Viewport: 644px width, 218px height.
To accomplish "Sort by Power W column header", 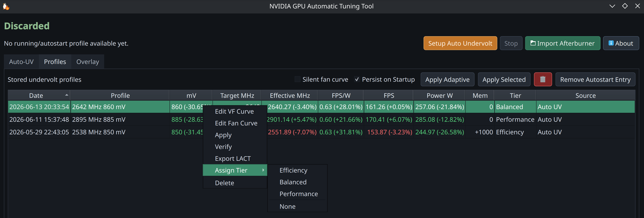I will (440, 95).
